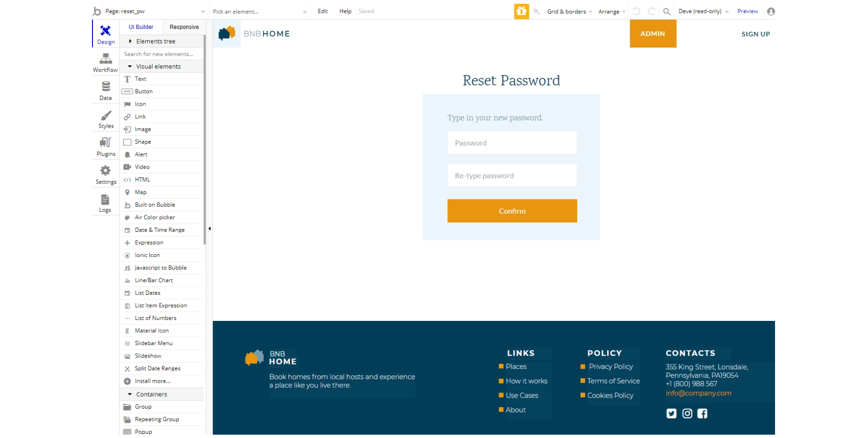Select the Air Color picker element

(x=162, y=218)
